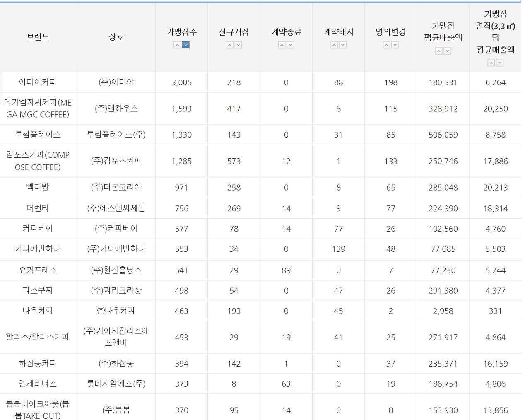Screen dimensions: 530x420
Task: Click 파스쿠찌 average sales 291,380
Action: 443,291
